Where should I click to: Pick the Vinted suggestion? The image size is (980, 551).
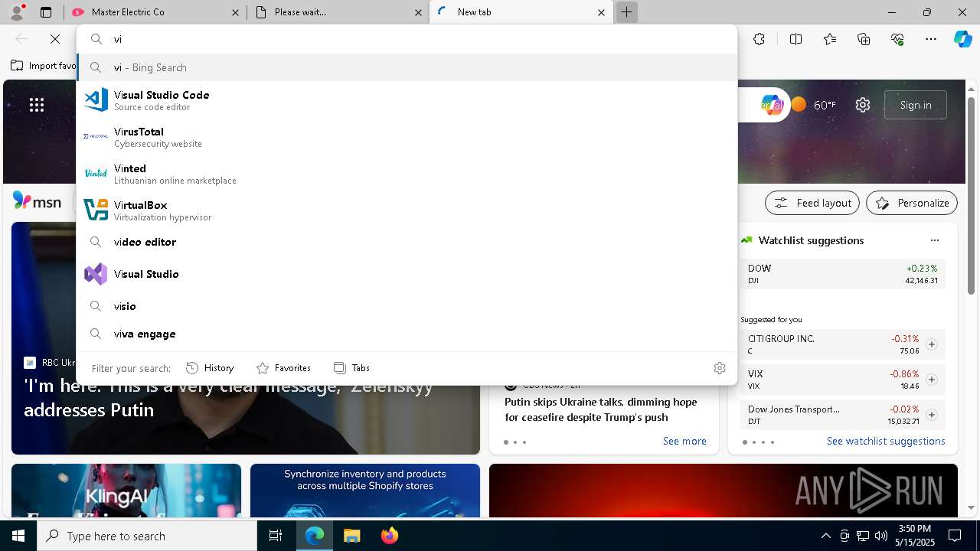click(407, 174)
